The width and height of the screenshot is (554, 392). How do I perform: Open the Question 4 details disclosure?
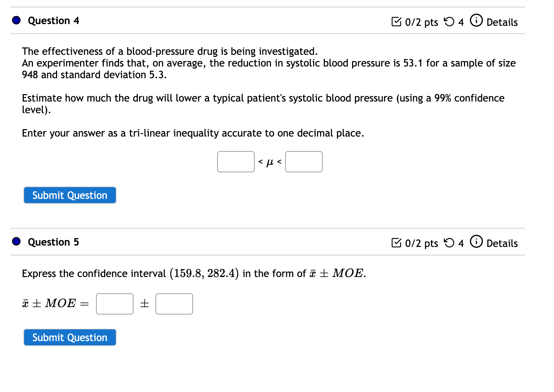pyautogui.click(x=502, y=22)
